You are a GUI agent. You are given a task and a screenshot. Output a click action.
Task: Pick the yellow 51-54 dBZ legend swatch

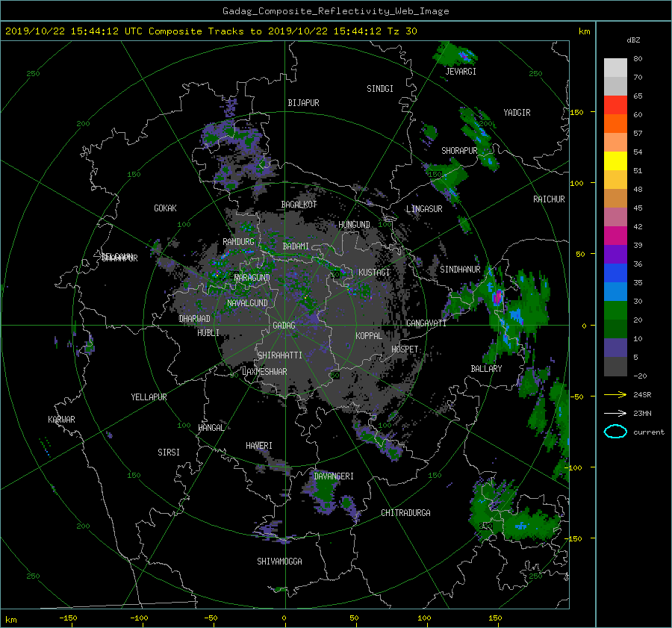[x=615, y=161]
